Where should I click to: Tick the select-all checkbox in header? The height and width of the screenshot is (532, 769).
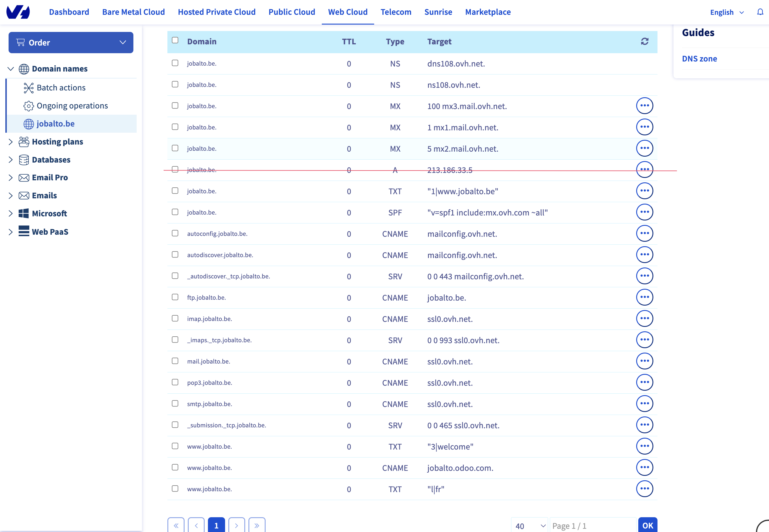(175, 40)
